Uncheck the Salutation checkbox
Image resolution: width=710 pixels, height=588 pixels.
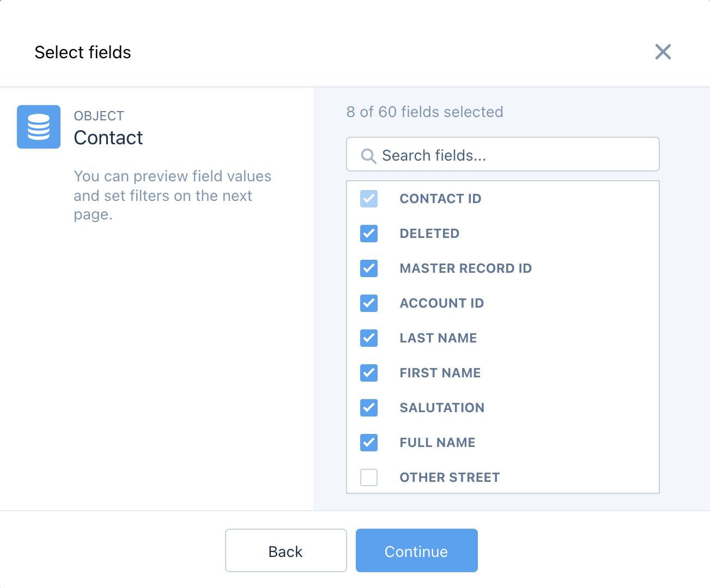(x=369, y=408)
